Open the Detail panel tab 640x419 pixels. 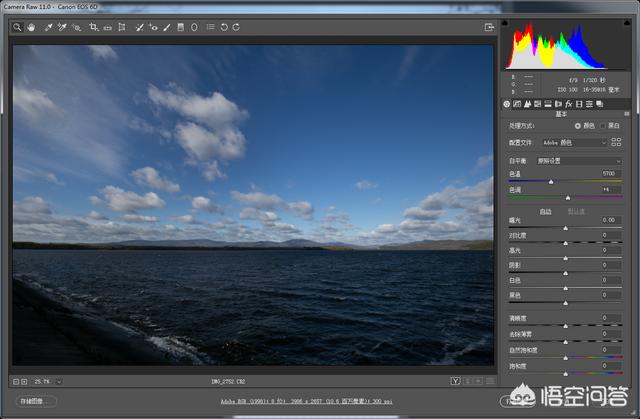(527, 104)
